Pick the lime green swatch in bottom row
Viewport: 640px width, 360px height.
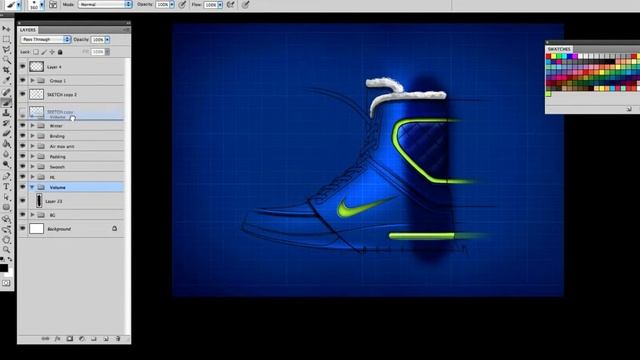548,94
